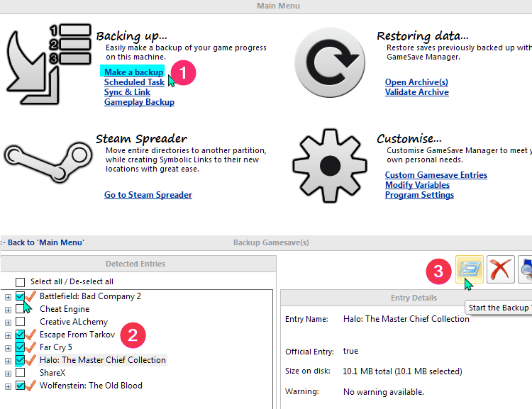
Task: Expand the Far Cry 5 node
Action: point(8,348)
